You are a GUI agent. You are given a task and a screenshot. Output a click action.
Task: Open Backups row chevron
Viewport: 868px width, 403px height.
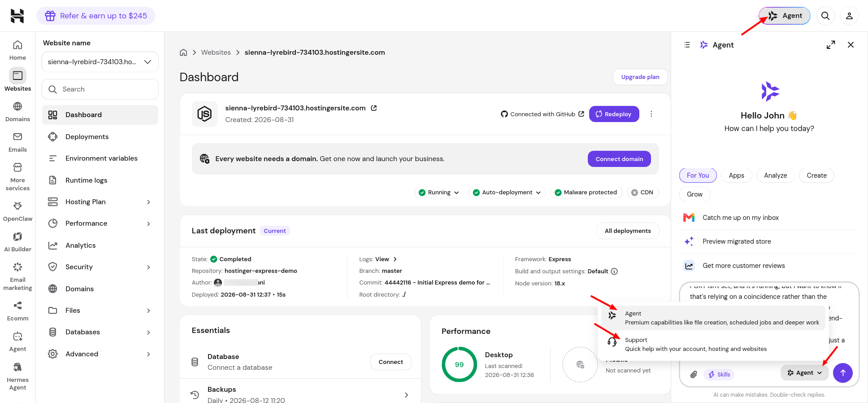[406, 395]
